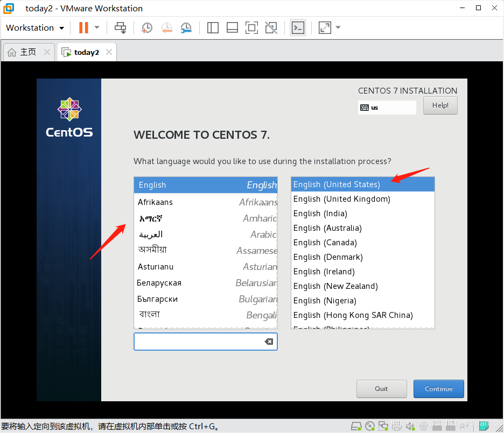504x433 pixels.
Task: Switch to Unity mode icon
Action: [271, 28]
